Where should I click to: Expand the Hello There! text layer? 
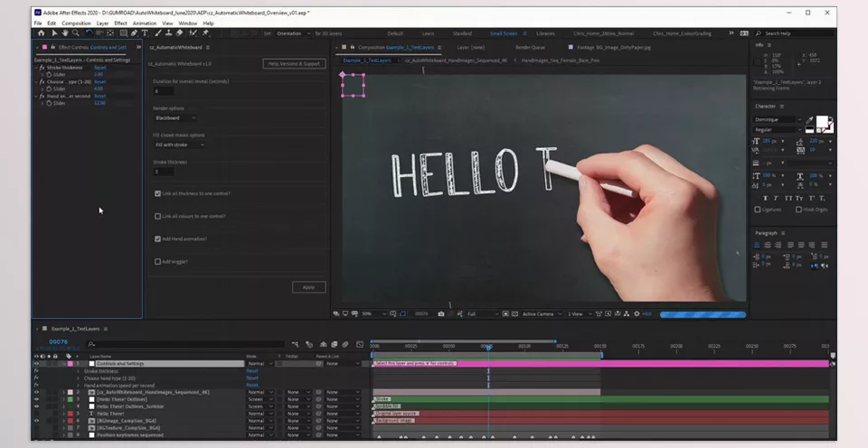click(x=63, y=414)
